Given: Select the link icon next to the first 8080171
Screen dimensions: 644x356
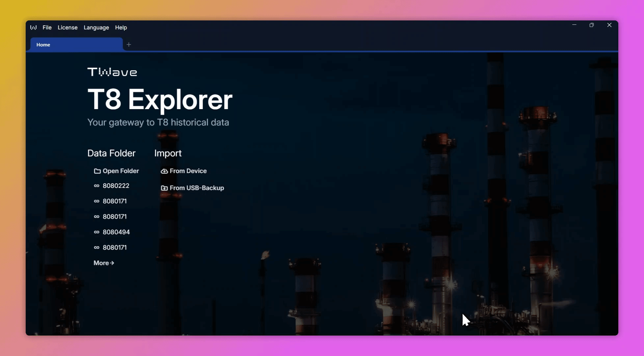Looking at the screenshot, I should click(96, 201).
